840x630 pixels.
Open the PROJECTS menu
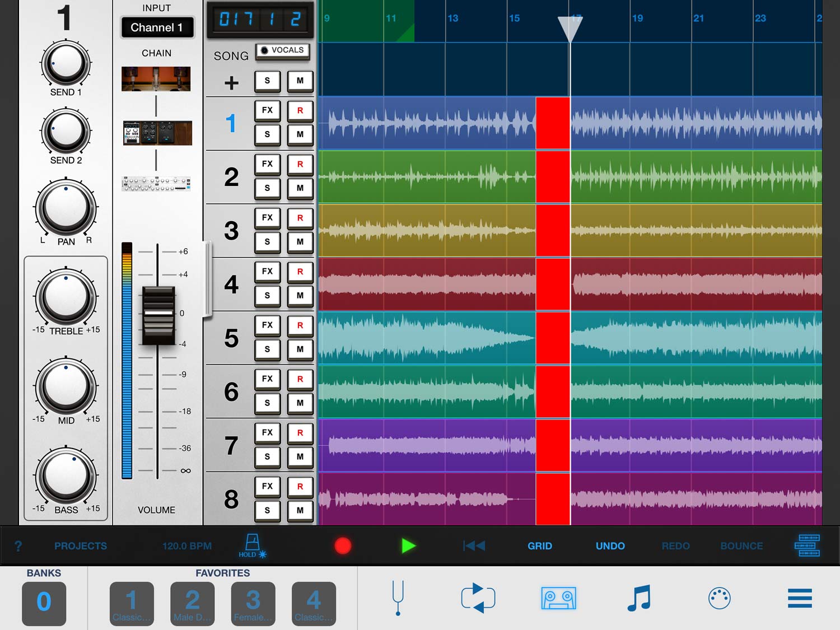point(81,546)
